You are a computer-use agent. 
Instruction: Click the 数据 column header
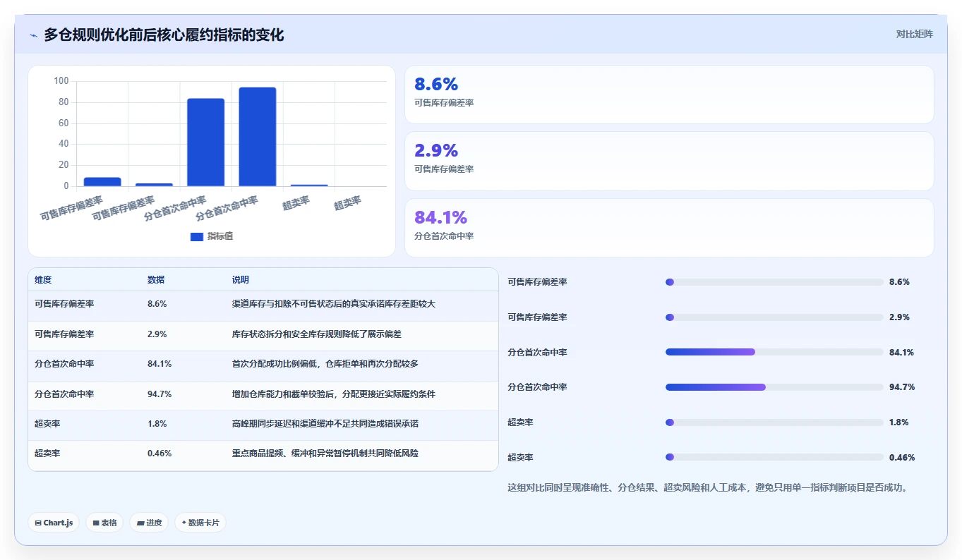coord(156,280)
